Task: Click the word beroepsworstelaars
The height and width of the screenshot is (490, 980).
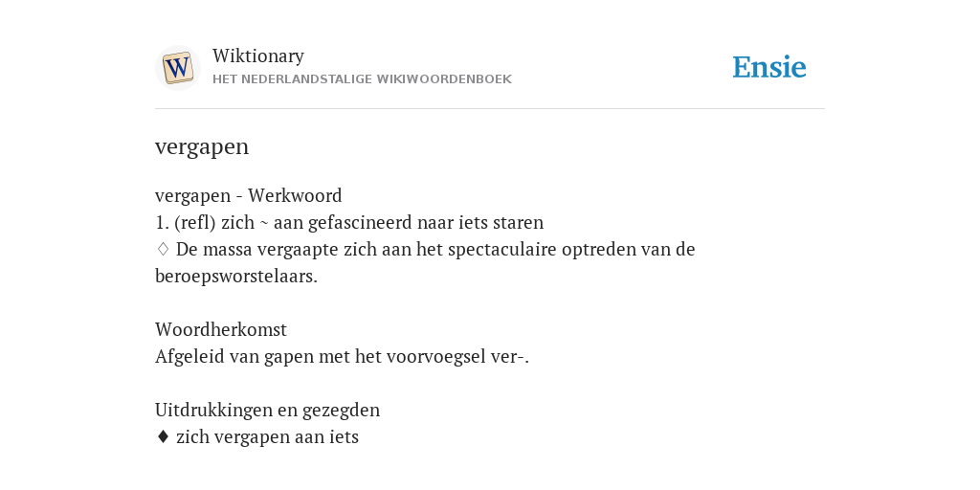Action: [x=236, y=277]
